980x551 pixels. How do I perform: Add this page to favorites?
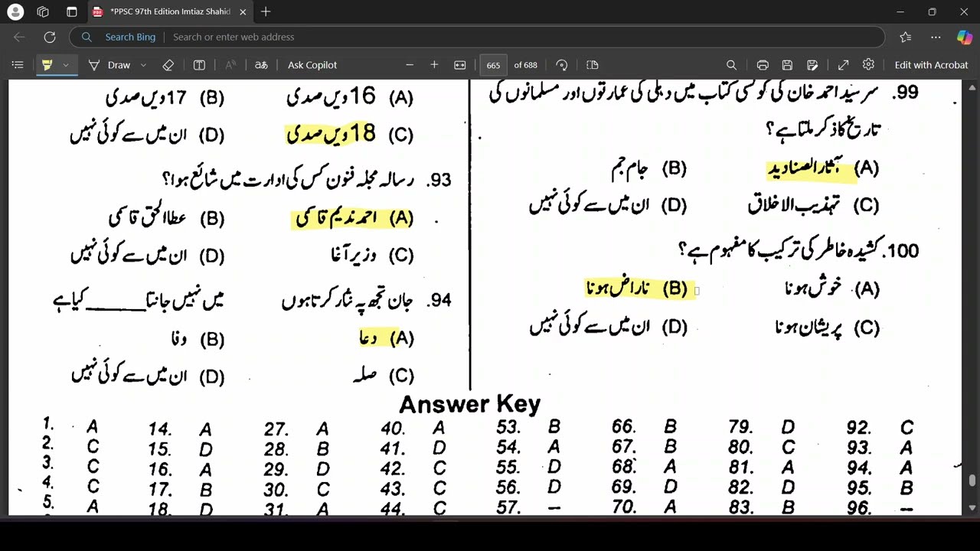click(x=906, y=37)
